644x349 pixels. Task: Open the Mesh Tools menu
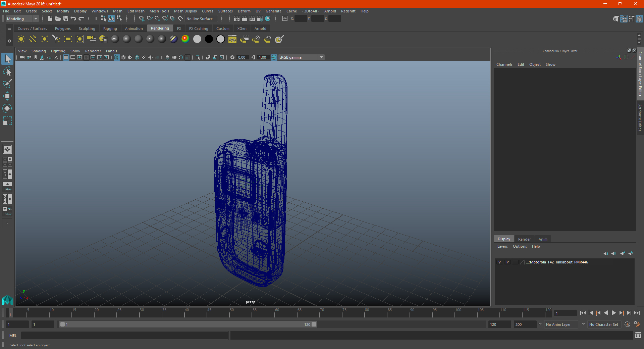pos(159,11)
